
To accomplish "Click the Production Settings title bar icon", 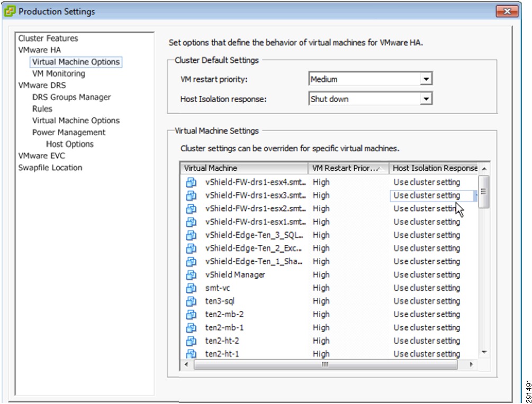I will coord(10,11).
